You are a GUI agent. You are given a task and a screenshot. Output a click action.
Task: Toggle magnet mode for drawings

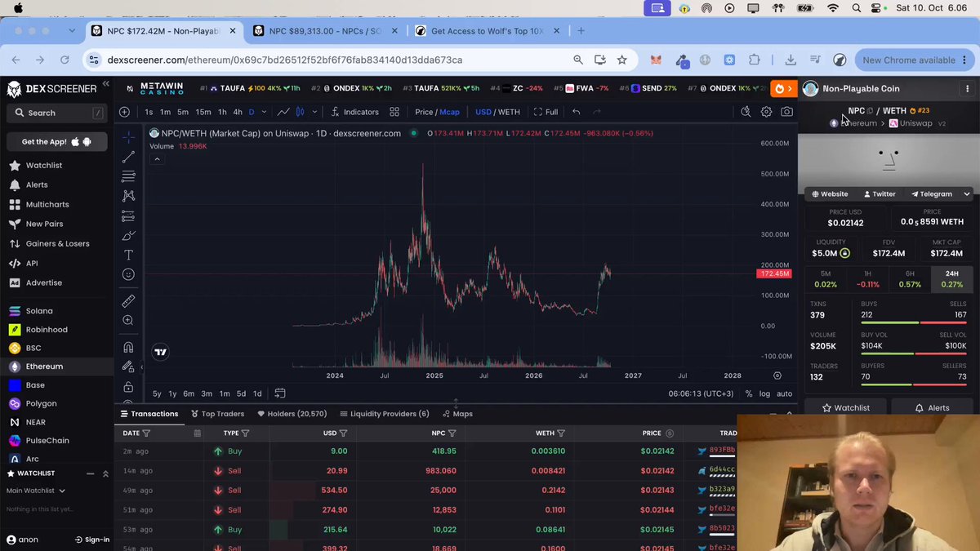[128, 348]
